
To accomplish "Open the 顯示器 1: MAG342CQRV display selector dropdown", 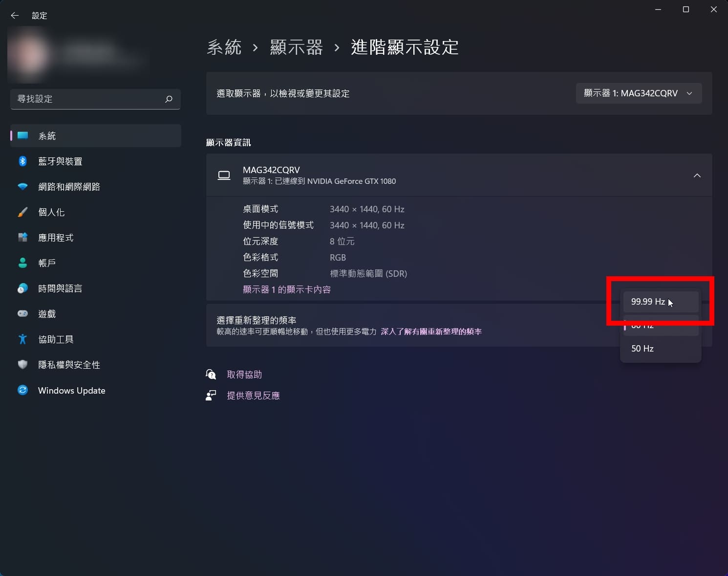I will click(639, 93).
